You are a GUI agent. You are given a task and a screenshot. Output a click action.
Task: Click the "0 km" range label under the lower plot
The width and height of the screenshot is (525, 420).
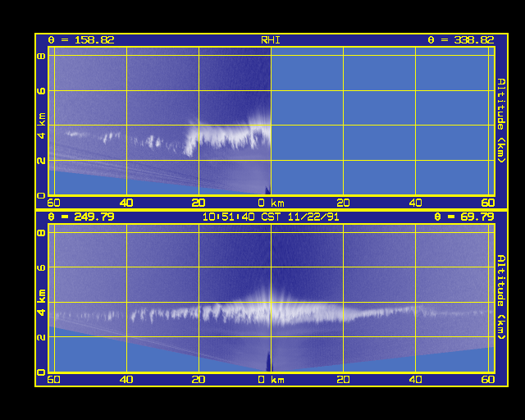point(271,380)
